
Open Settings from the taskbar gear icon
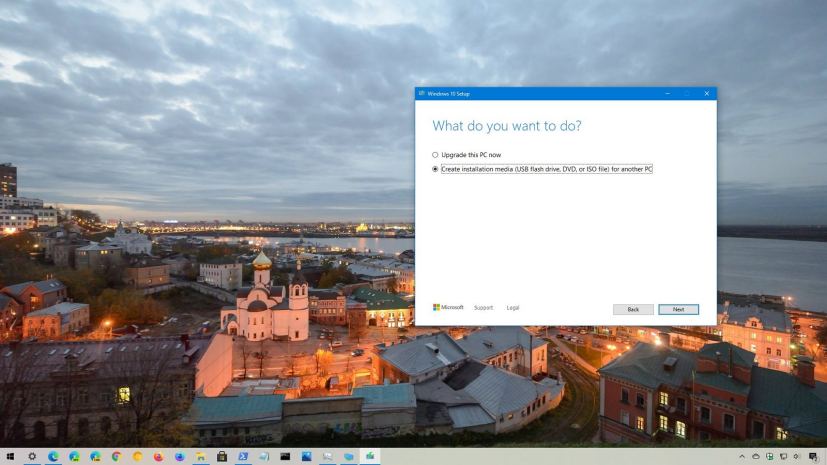tap(32, 456)
